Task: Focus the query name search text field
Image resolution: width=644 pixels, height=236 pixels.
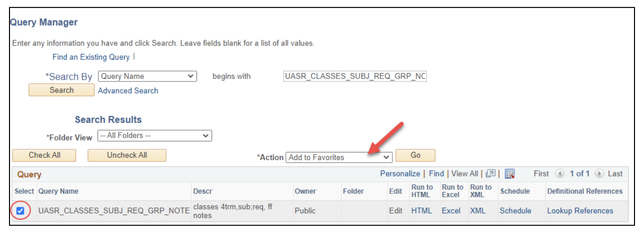Action: (354, 76)
